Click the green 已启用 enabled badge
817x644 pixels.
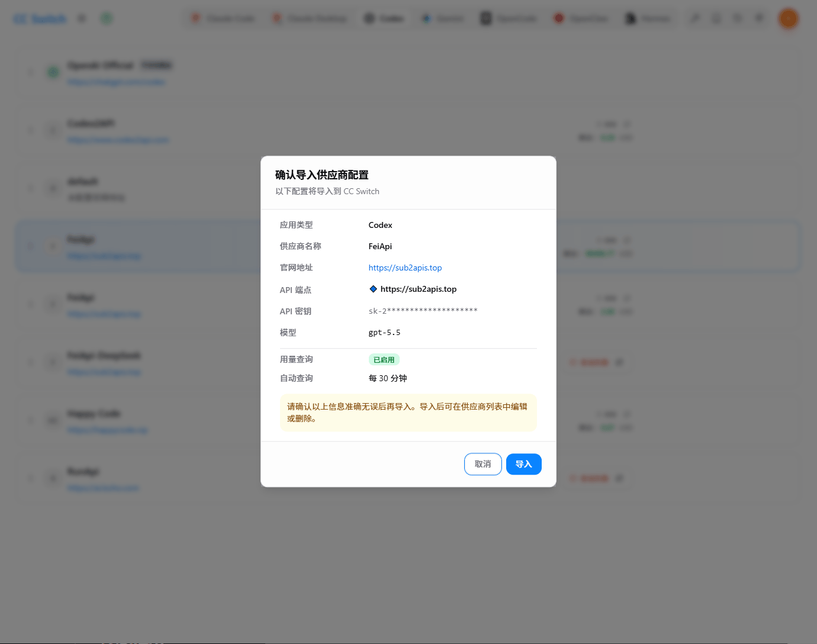[384, 359]
